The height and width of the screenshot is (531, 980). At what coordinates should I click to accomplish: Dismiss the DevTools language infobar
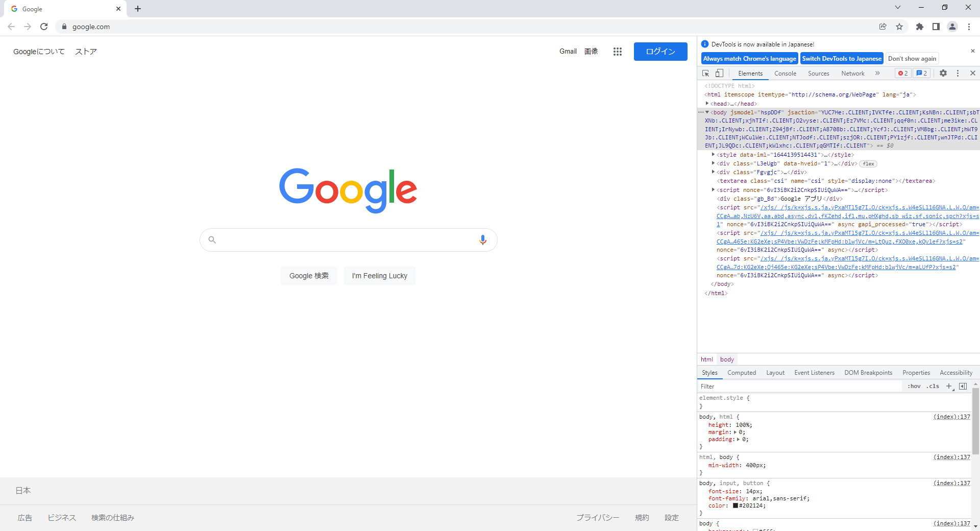973,51
